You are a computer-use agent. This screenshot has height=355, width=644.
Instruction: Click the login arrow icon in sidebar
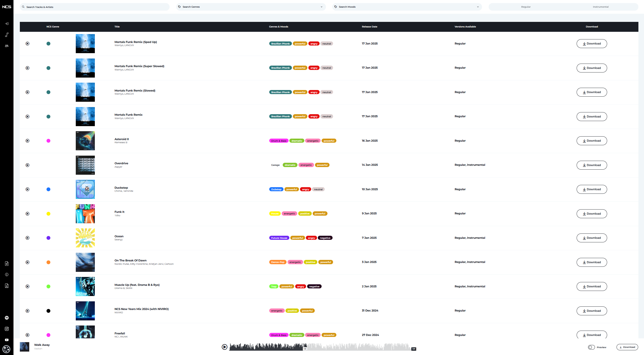point(7,24)
